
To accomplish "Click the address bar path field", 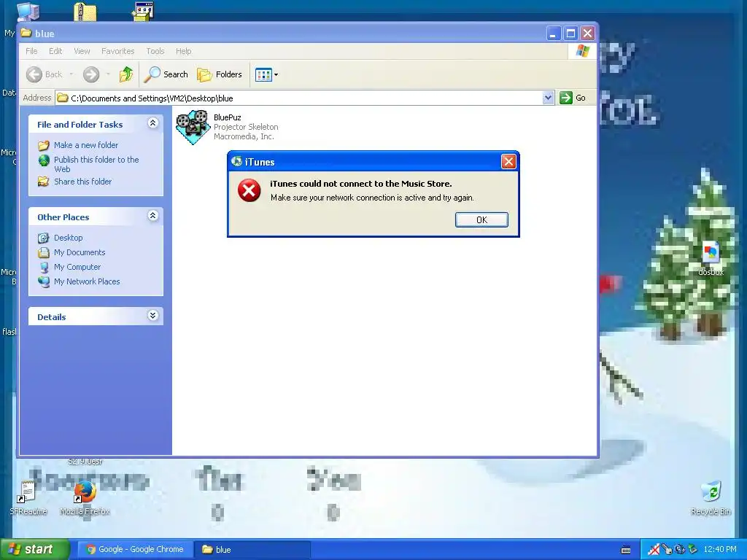I will click(x=299, y=98).
